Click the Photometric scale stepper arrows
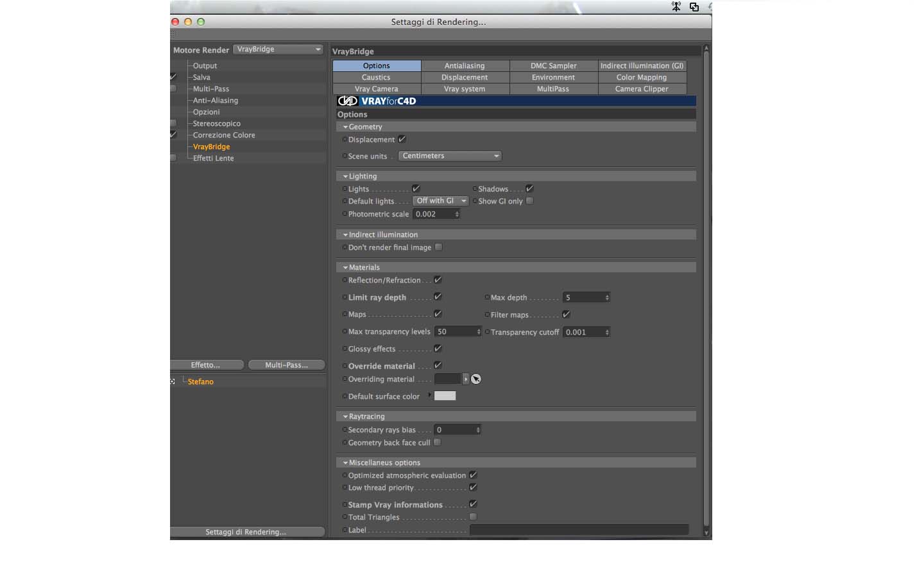 pyautogui.click(x=457, y=214)
